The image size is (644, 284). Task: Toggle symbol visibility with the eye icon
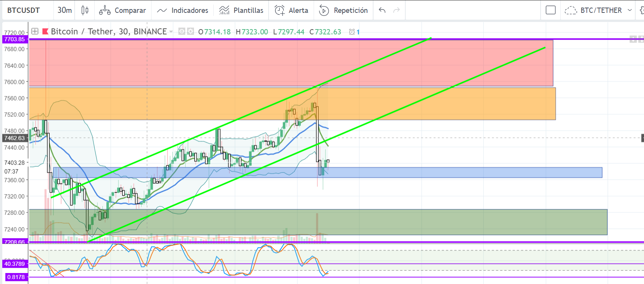pyautogui.click(x=182, y=31)
